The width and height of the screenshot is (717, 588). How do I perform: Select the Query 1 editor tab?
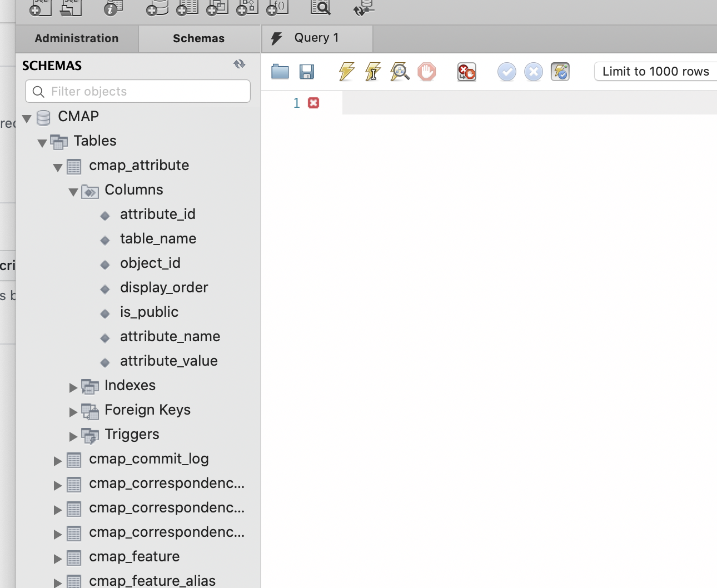[316, 37]
